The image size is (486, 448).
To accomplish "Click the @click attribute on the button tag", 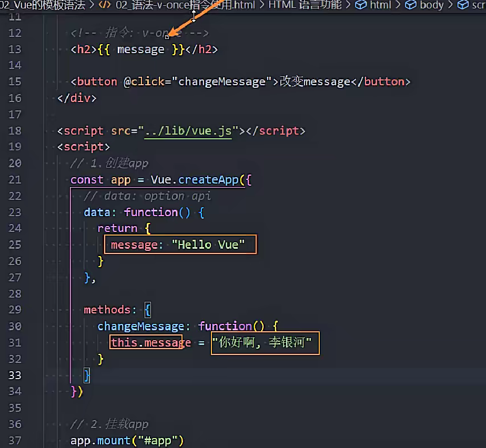I will pyautogui.click(x=144, y=82).
